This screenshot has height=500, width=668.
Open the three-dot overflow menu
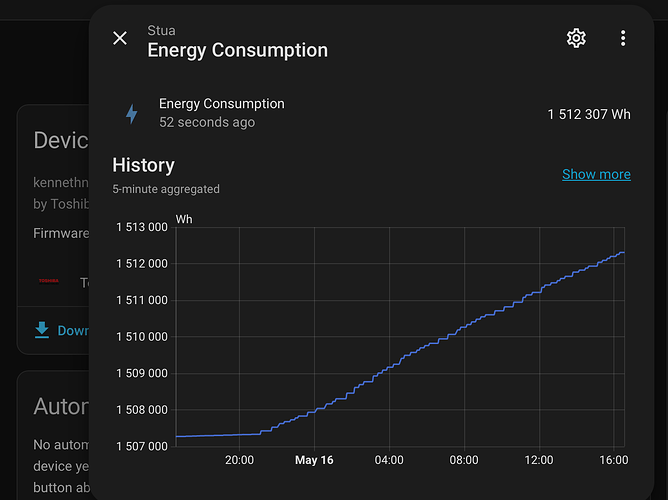[623, 38]
